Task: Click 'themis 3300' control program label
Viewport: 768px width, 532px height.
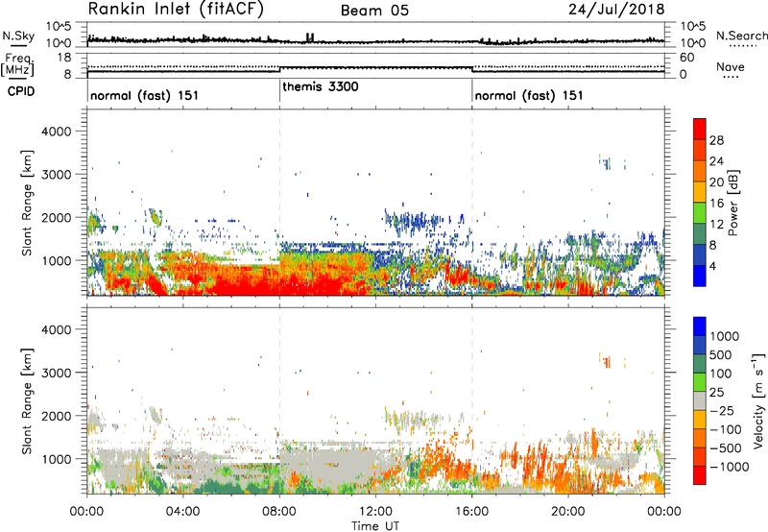Action: 321,86
